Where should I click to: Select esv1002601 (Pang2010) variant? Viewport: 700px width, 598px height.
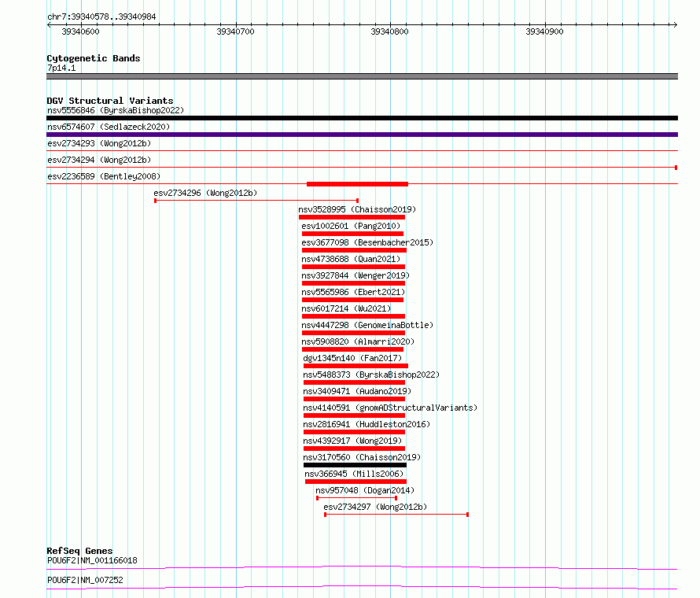pos(351,226)
